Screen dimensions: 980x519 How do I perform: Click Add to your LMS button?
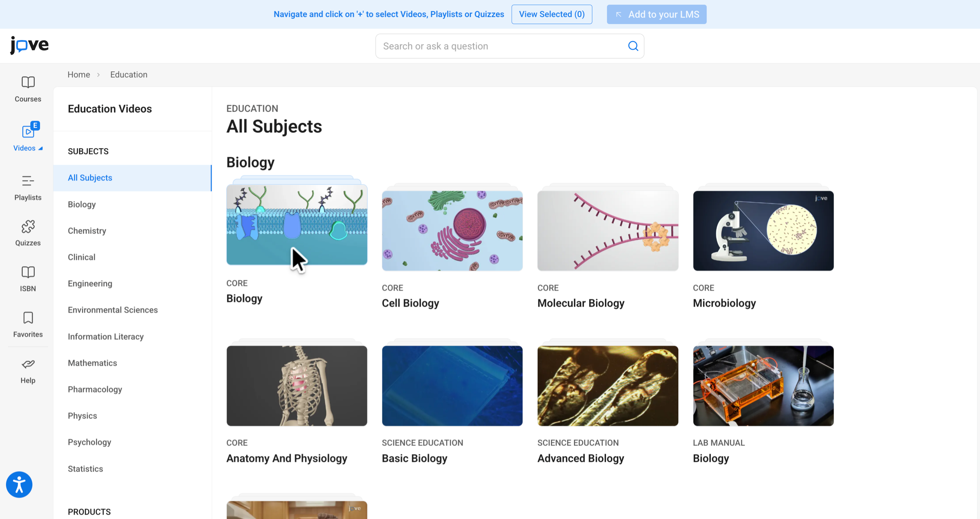click(656, 14)
